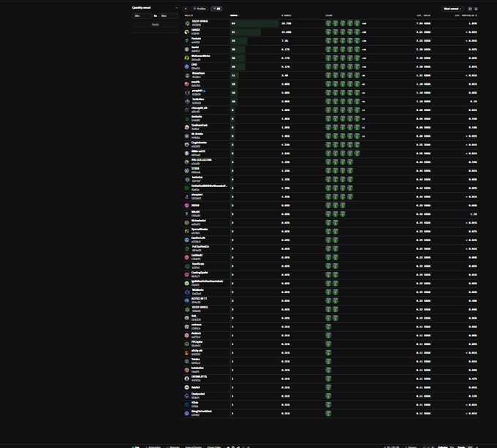Collapse the Quantity owned filter section
497x448 pixels.
point(177,8)
